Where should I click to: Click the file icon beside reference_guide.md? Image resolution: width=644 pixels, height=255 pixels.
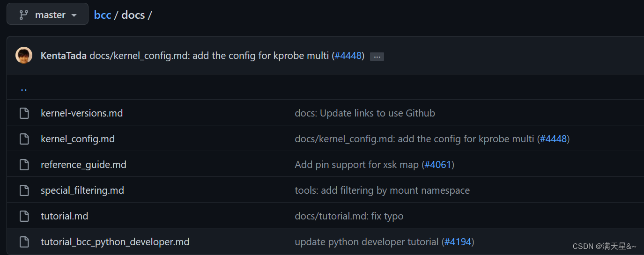click(x=24, y=165)
